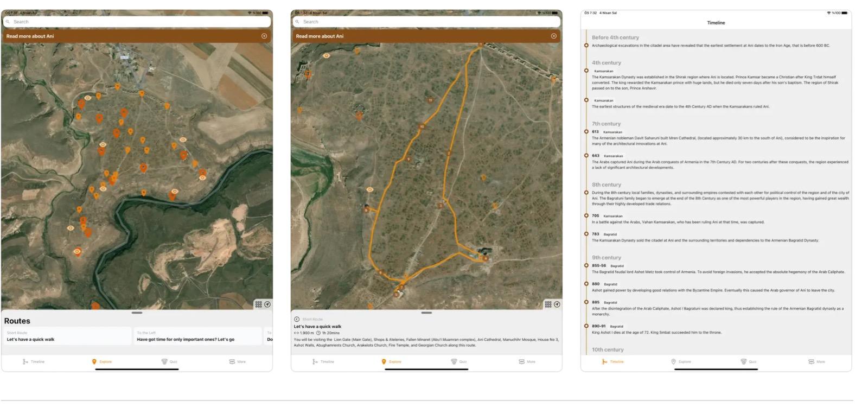
Task: Go back using Short Route back arrow icon
Action: pos(297,319)
